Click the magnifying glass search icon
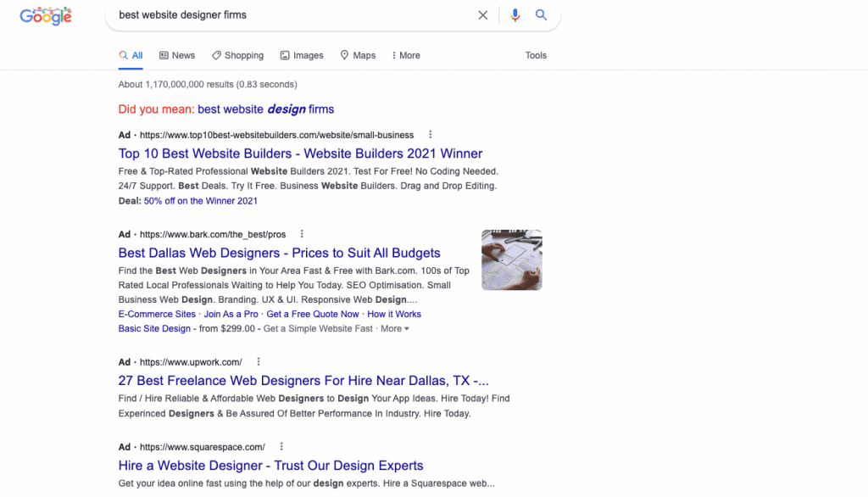Viewport: 868px width, 497px height. coord(542,15)
